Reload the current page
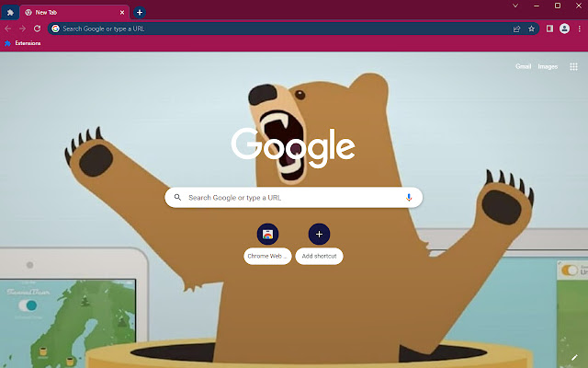 [37, 29]
